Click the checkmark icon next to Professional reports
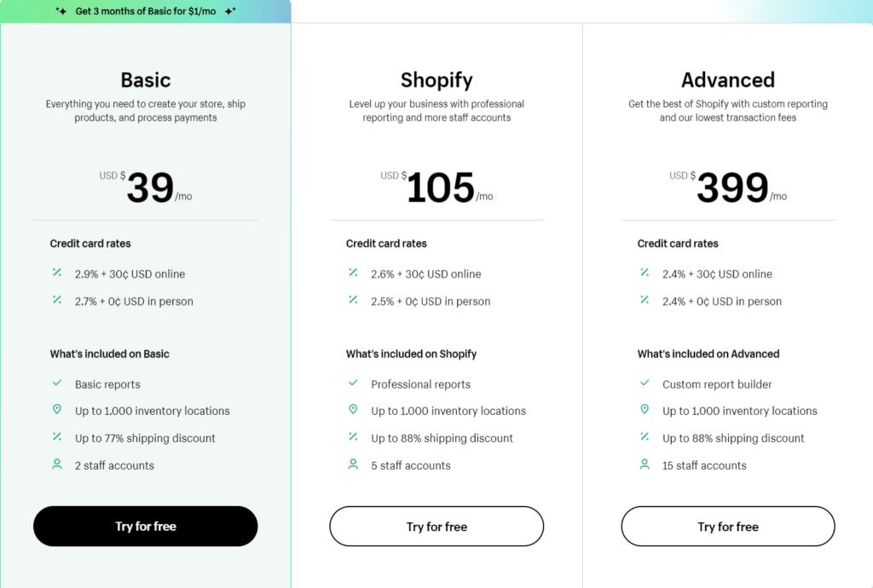The height and width of the screenshot is (588, 873). point(353,383)
